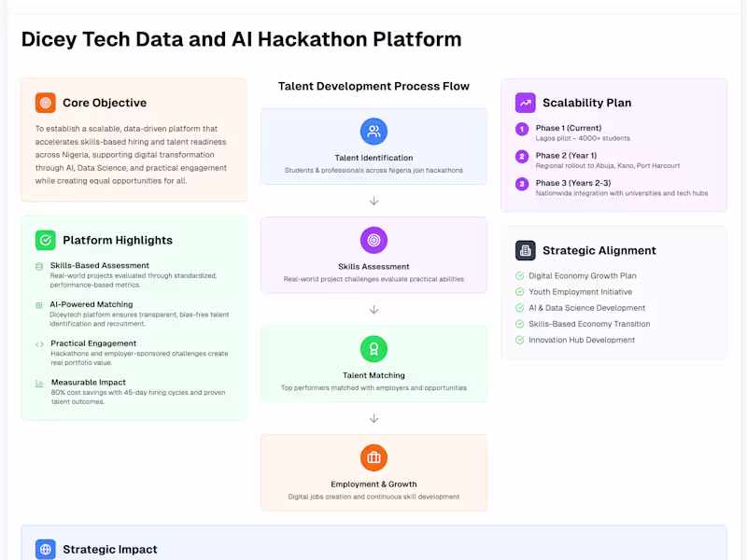Click the Talent Identification people icon
Image resolution: width=747 pixels, height=560 pixels.
[373, 131]
